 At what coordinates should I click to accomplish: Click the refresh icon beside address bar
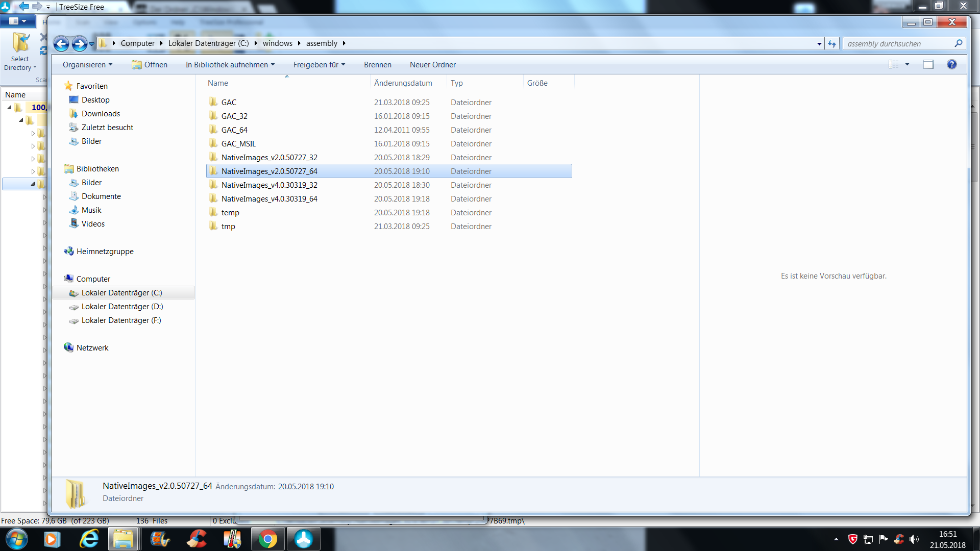832,44
